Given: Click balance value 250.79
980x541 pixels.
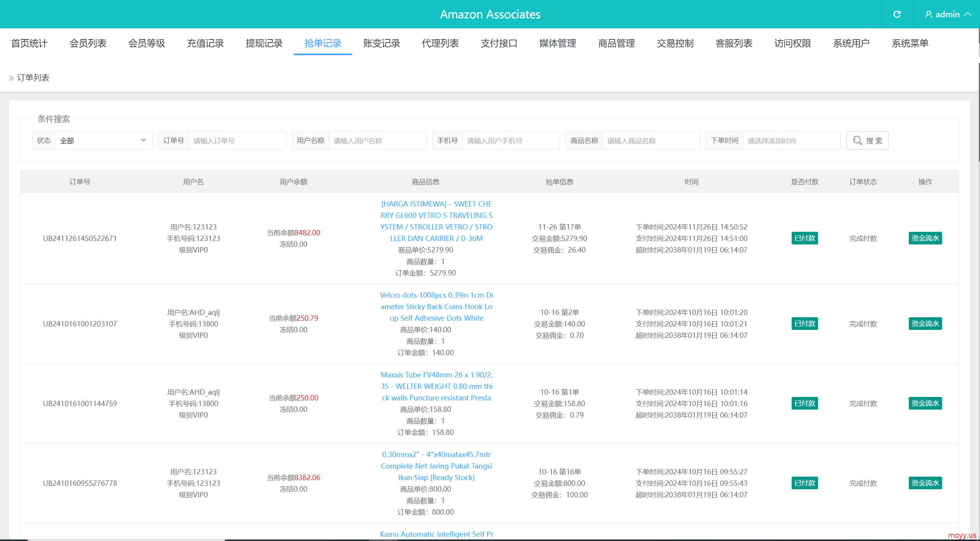Looking at the screenshot, I should 307,318.
